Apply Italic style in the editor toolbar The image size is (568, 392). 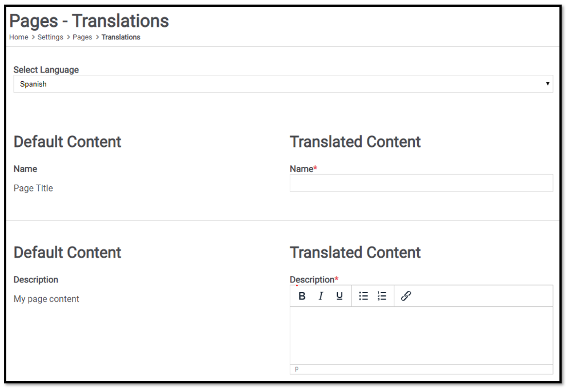(321, 296)
